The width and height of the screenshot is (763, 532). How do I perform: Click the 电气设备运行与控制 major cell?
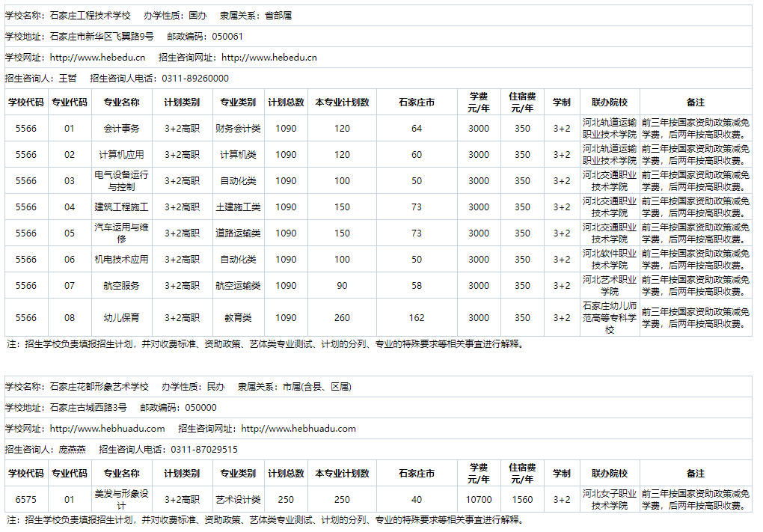[121, 181]
